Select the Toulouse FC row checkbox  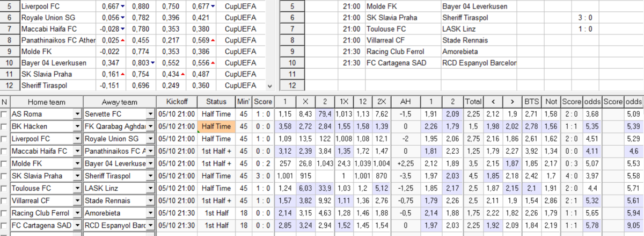pos(5,188)
